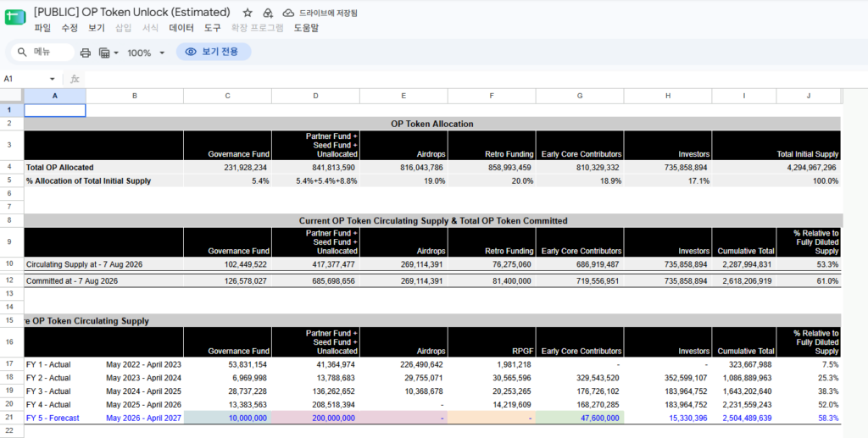This screenshot has height=438, width=868.
Task: Click the 102,449,522 circulating cell
Action: (x=227, y=264)
